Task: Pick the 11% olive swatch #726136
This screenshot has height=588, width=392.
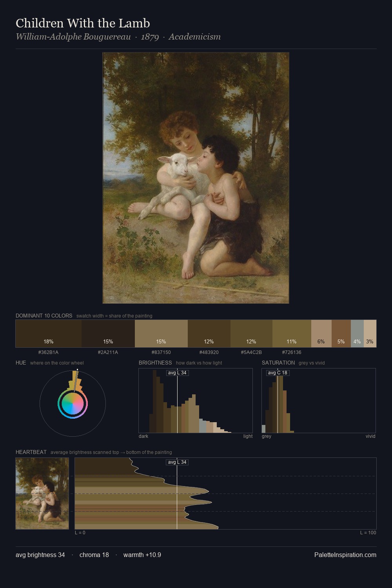Action: [292, 334]
